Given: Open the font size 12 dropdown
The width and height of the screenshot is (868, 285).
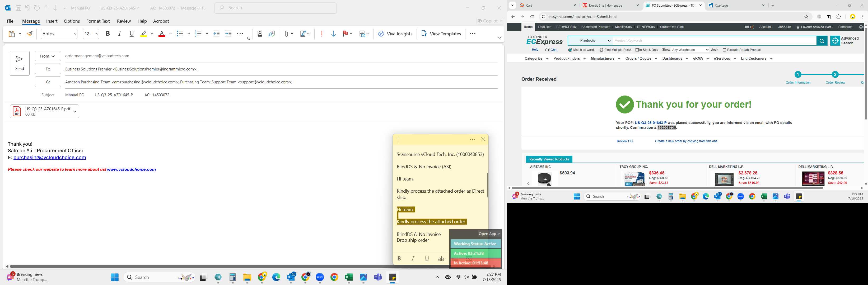Looking at the screenshot, I should click(x=97, y=34).
